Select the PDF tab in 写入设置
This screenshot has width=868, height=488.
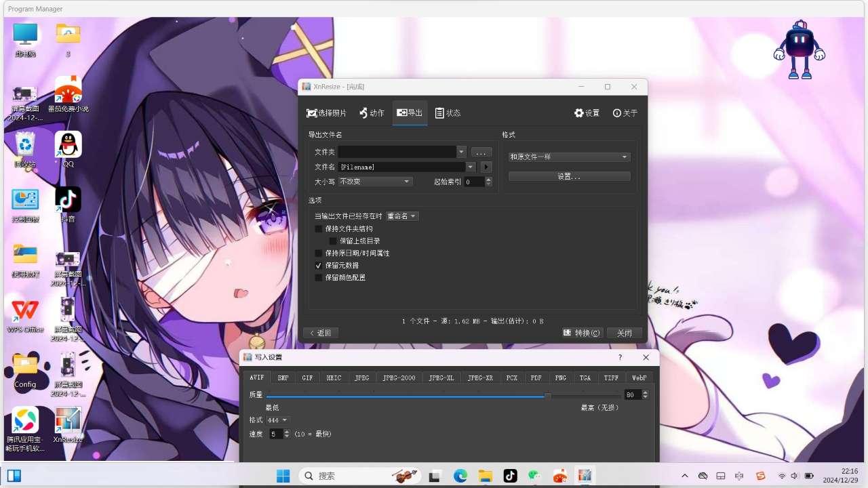click(536, 378)
